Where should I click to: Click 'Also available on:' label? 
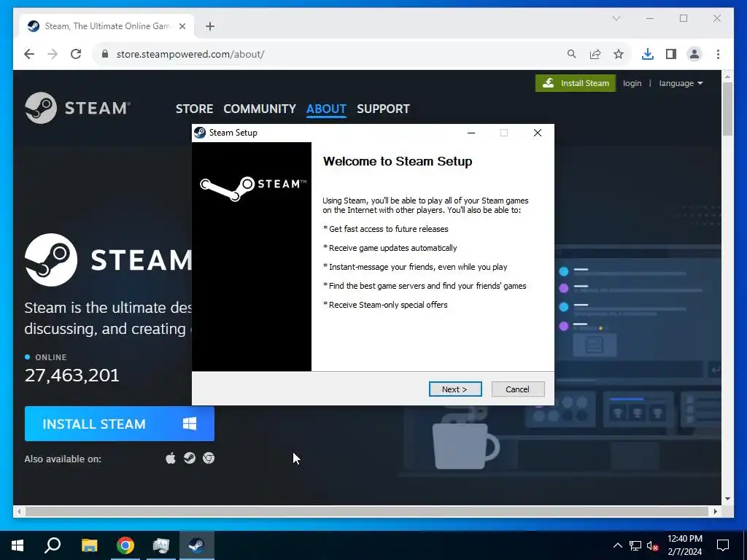click(x=63, y=459)
